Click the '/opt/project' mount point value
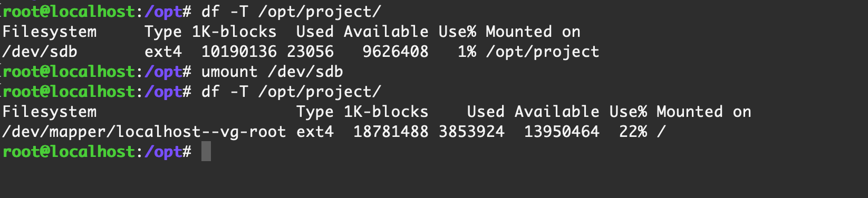The image size is (868, 198). [x=543, y=52]
